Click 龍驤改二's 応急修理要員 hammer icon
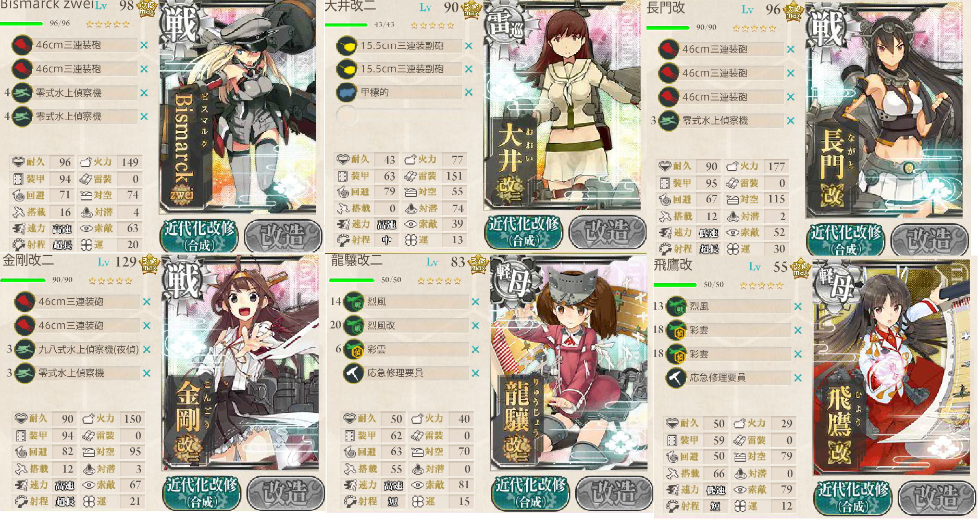 point(354,373)
